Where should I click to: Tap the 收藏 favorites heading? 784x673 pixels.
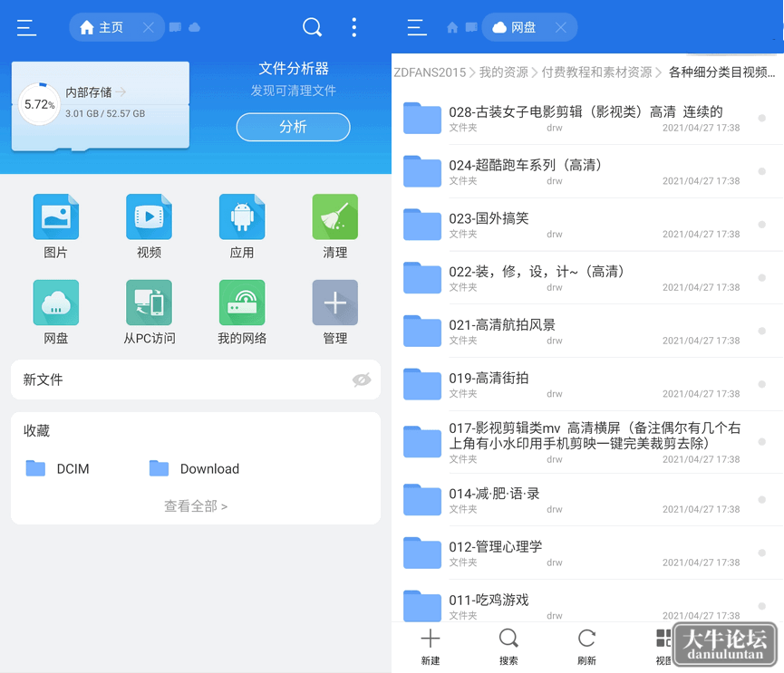click(36, 430)
